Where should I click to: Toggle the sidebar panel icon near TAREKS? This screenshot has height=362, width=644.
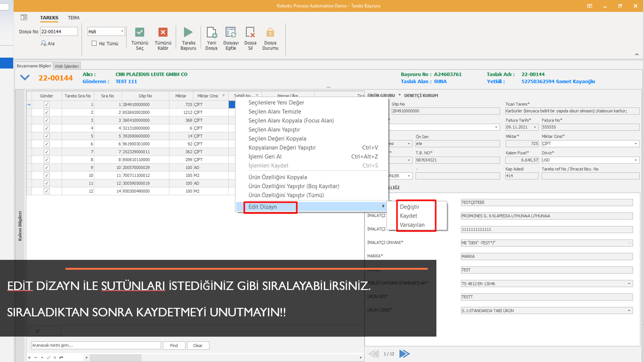click(x=24, y=17)
